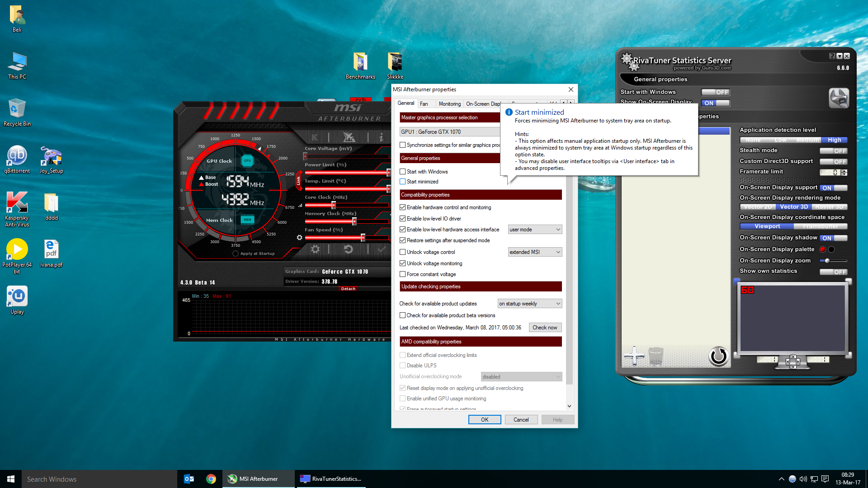
Task: Click OK in Afterburner properties
Action: pyautogui.click(x=485, y=420)
